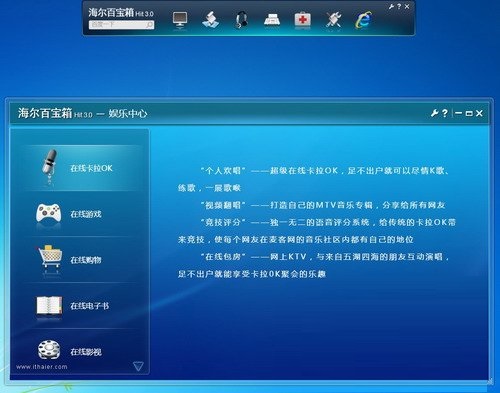The height and width of the screenshot is (393, 500).
Task: Close the 娱乐中心 window
Action: (x=479, y=113)
